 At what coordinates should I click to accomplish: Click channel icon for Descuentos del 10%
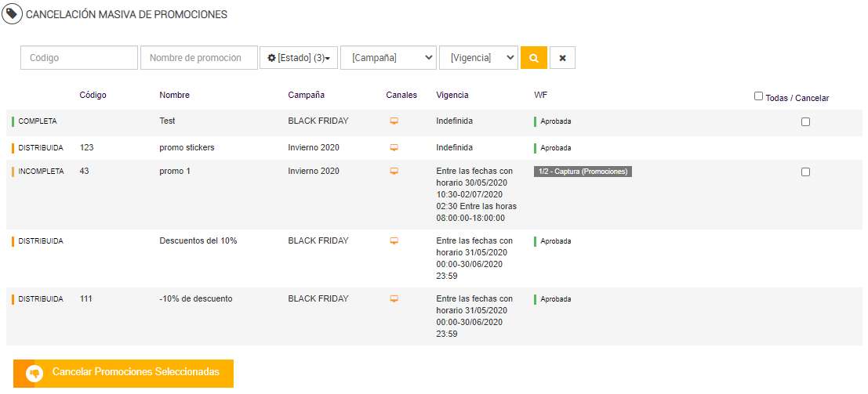pyautogui.click(x=394, y=241)
